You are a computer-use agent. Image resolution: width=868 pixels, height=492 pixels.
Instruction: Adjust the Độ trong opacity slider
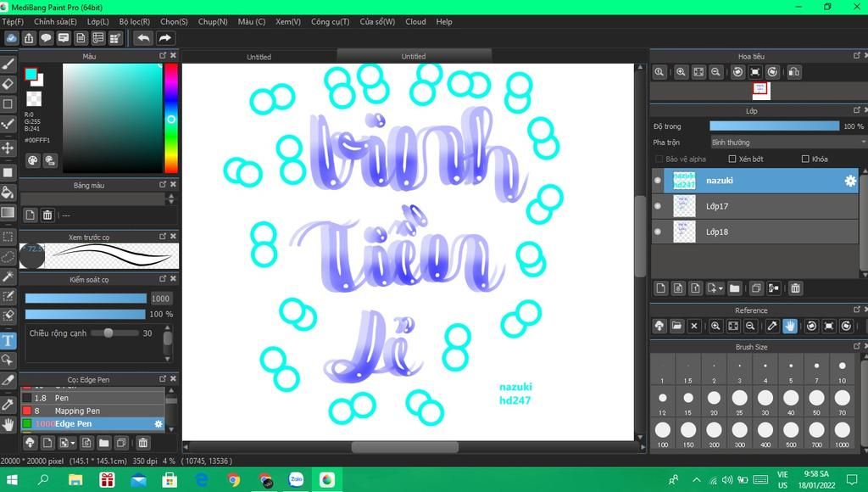[774, 126]
